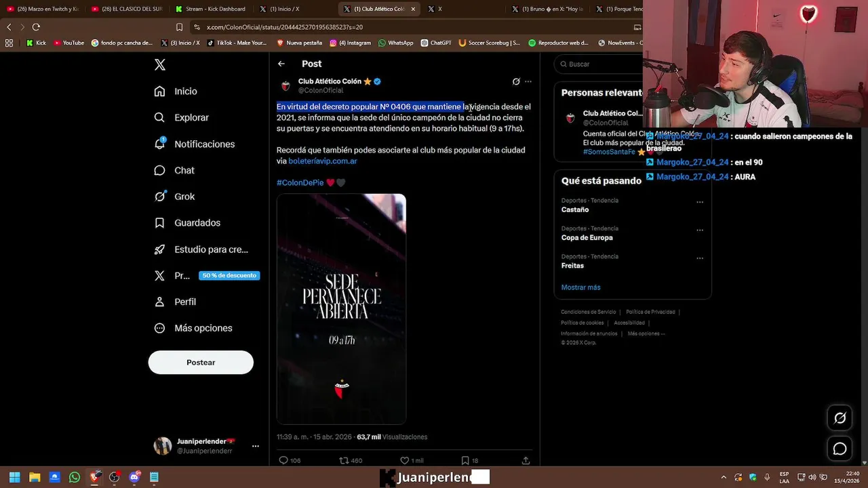Open Castaño trending topic

[575, 209]
